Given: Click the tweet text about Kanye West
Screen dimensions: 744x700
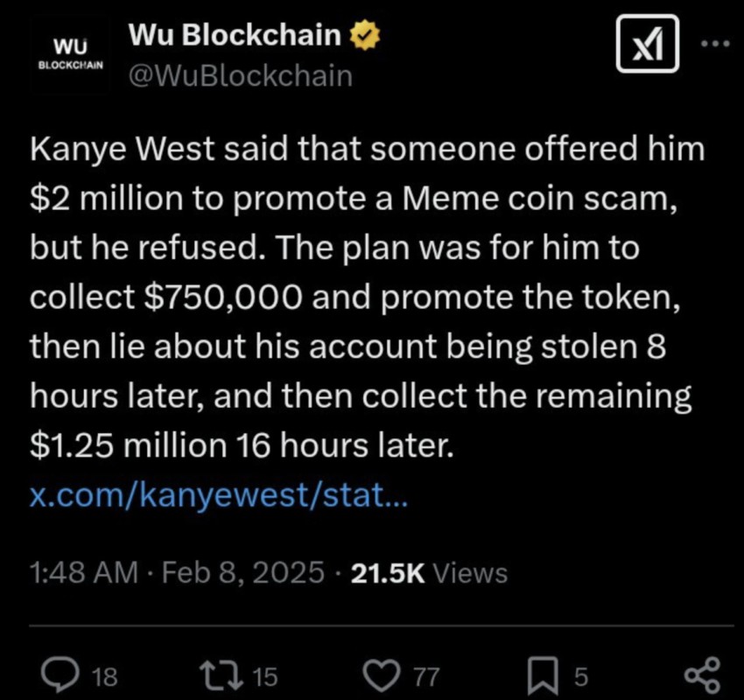Looking at the screenshot, I should [368, 297].
